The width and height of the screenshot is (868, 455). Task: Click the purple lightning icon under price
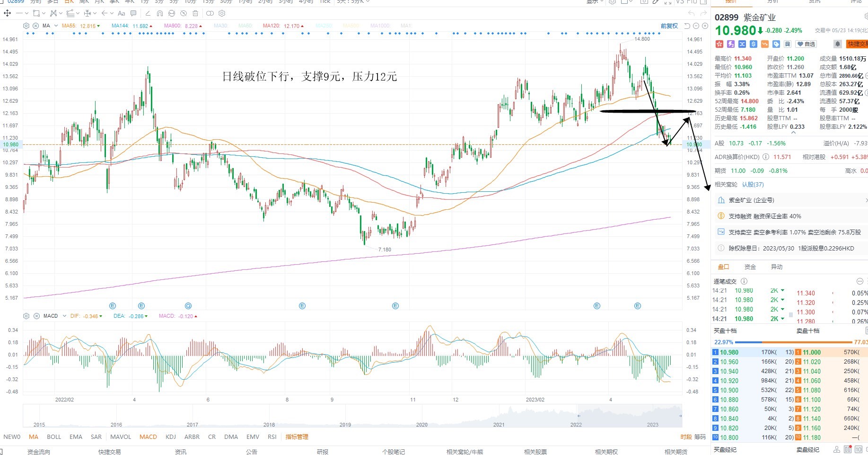pos(731,44)
